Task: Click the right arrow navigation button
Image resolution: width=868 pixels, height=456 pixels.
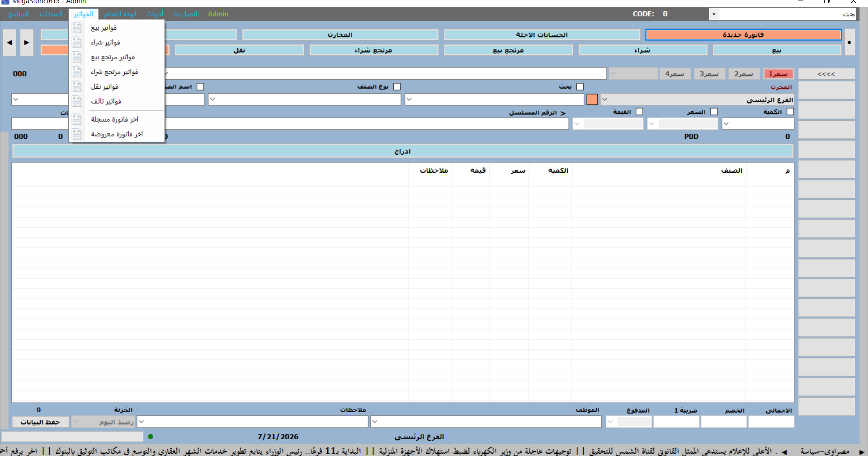Action: 27,43
